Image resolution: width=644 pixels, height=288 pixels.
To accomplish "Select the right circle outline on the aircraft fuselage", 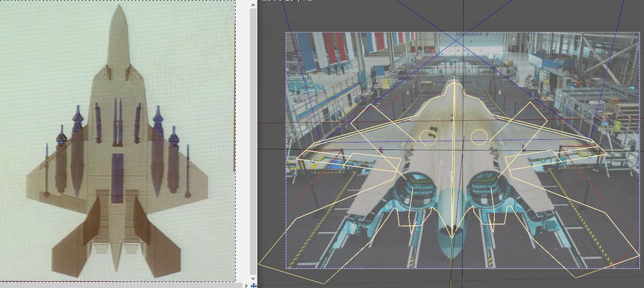I will pos(479,137).
